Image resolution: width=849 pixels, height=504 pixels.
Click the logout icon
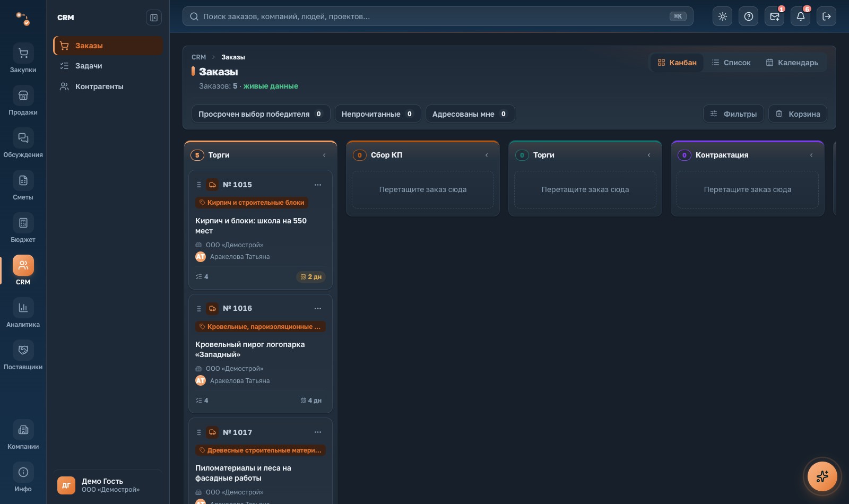click(826, 16)
